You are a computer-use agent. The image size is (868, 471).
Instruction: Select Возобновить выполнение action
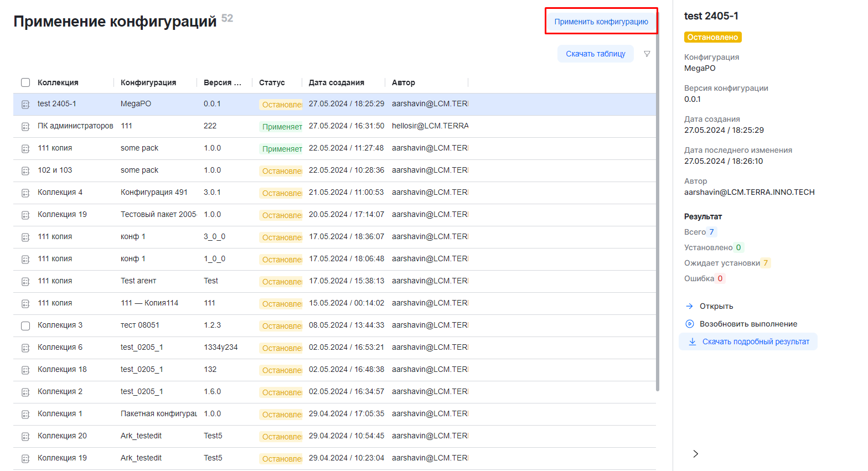coord(748,324)
